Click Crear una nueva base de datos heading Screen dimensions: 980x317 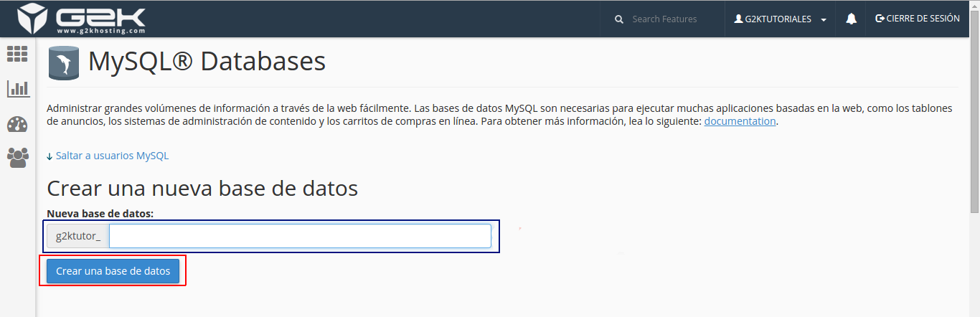click(202, 189)
